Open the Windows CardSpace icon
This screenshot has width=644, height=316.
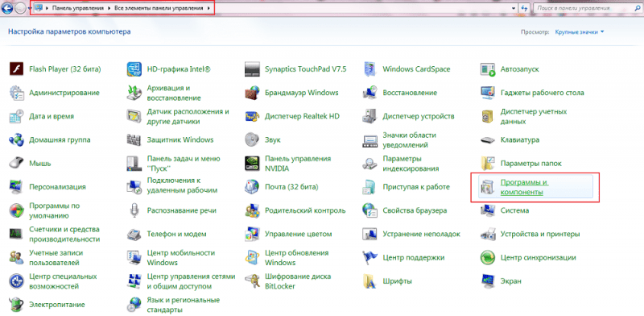[x=369, y=69]
